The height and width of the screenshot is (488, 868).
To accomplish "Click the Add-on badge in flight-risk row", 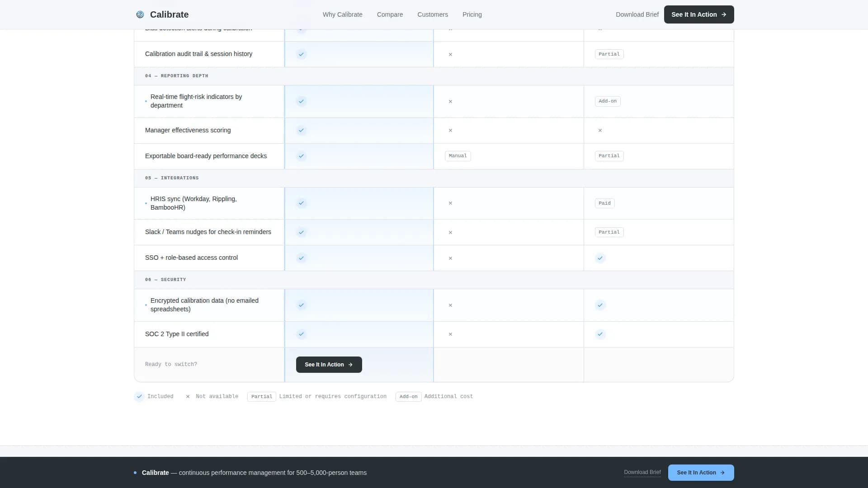I will (x=608, y=101).
